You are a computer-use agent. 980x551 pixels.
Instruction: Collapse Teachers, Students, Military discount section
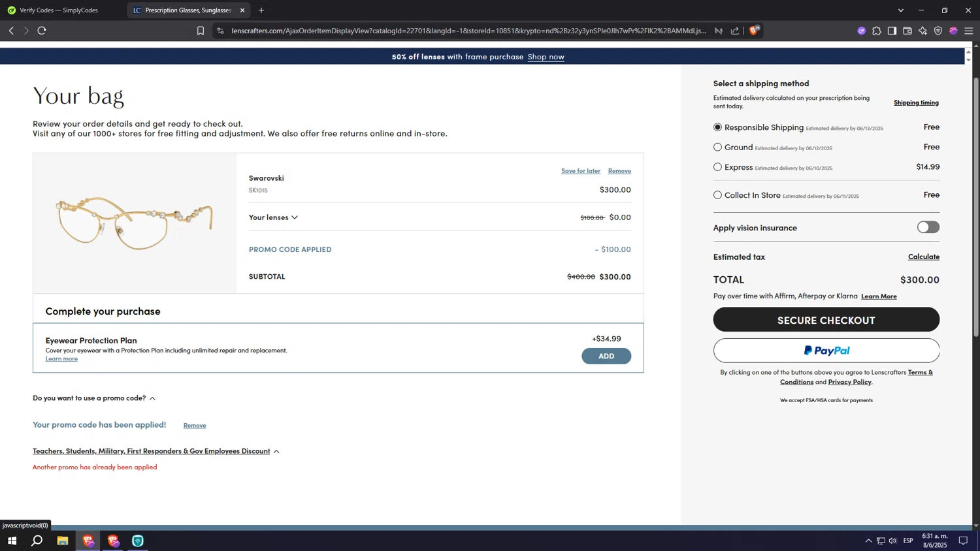(156, 451)
